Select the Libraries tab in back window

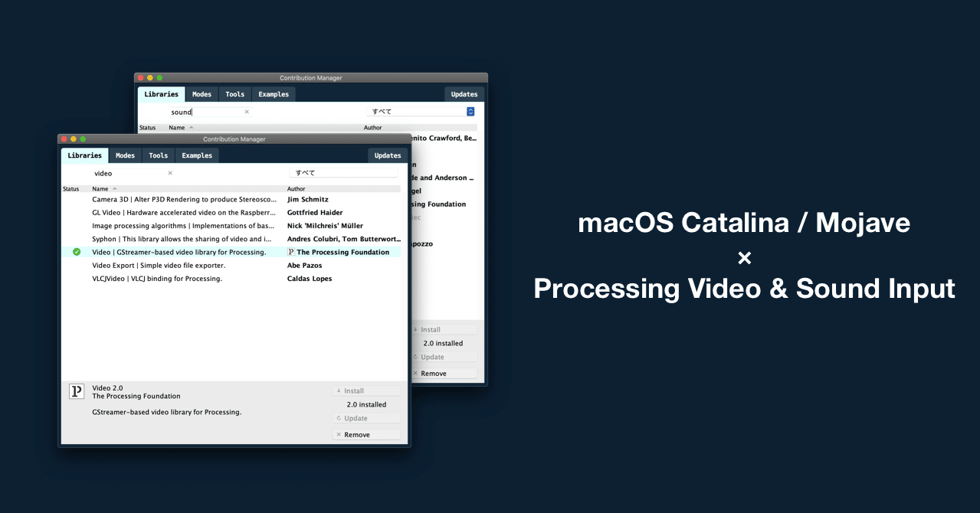pos(162,94)
